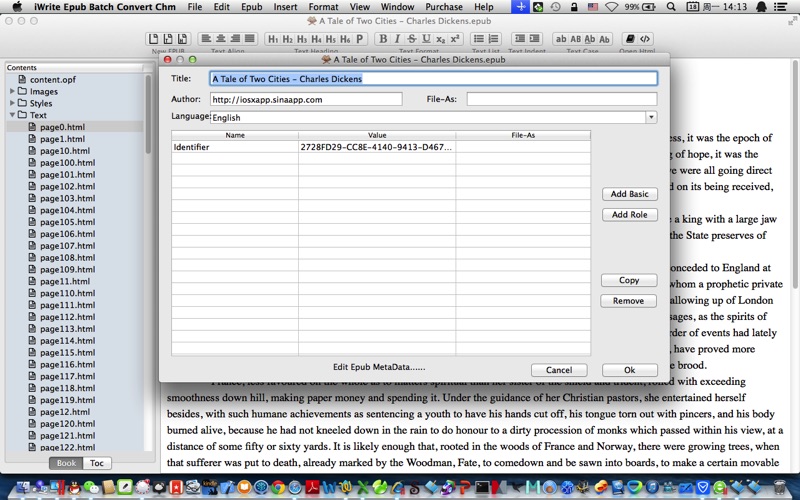800x500 pixels.
Task: Align text right toolbar icon
Action: 235,39
